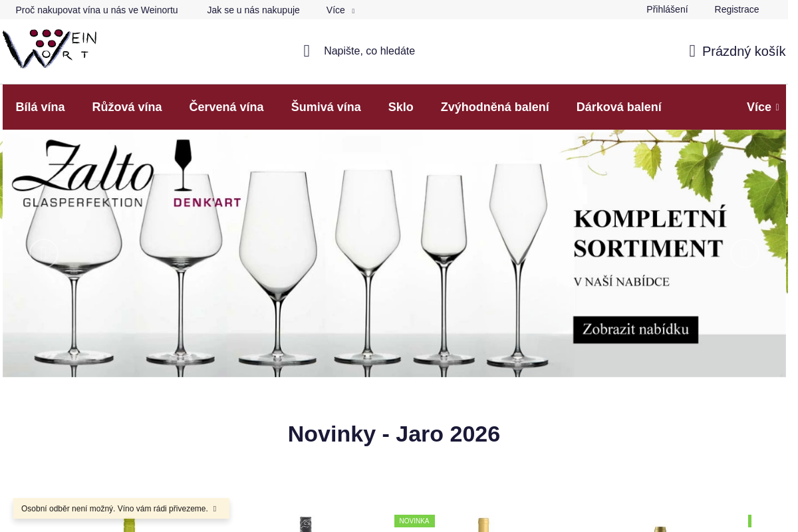The image size is (798, 532).
Task: Open the Více dropdown next to Dárková balení
Action: [763, 106]
